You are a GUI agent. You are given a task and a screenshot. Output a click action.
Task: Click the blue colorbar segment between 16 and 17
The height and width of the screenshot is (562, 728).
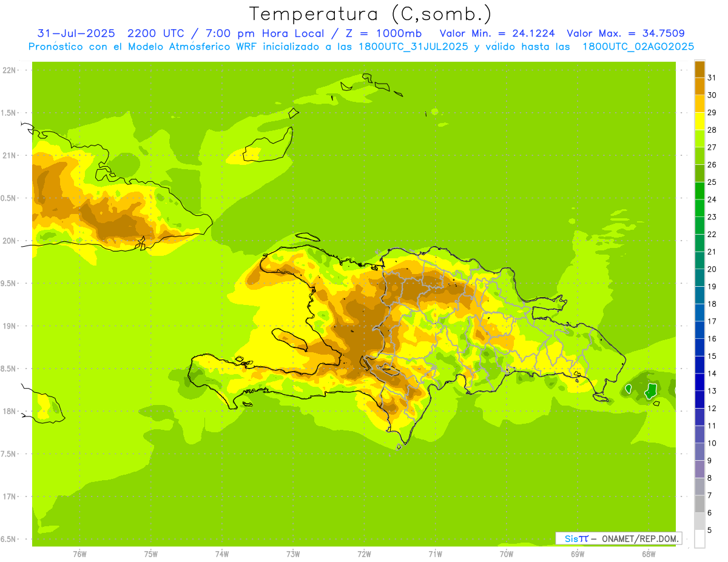click(x=699, y=330)
